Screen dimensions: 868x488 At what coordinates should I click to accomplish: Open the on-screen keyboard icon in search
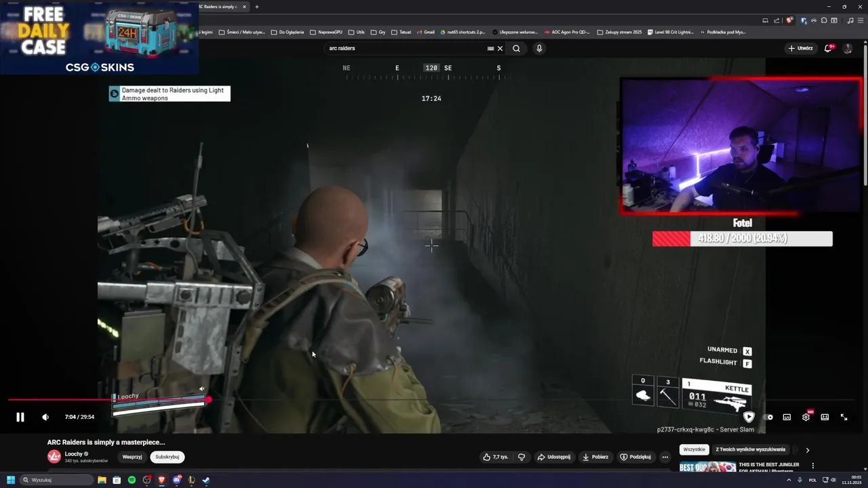pos(490,48)
